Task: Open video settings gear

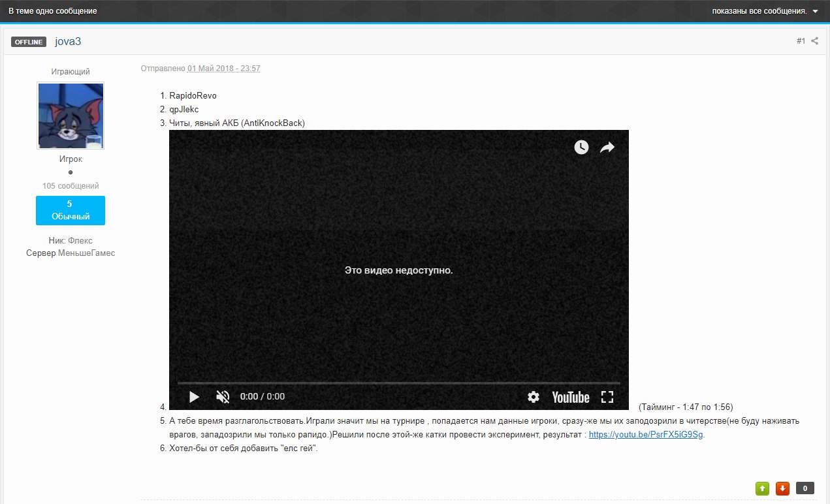Action: pyautogui.click(x=534, y=397)
